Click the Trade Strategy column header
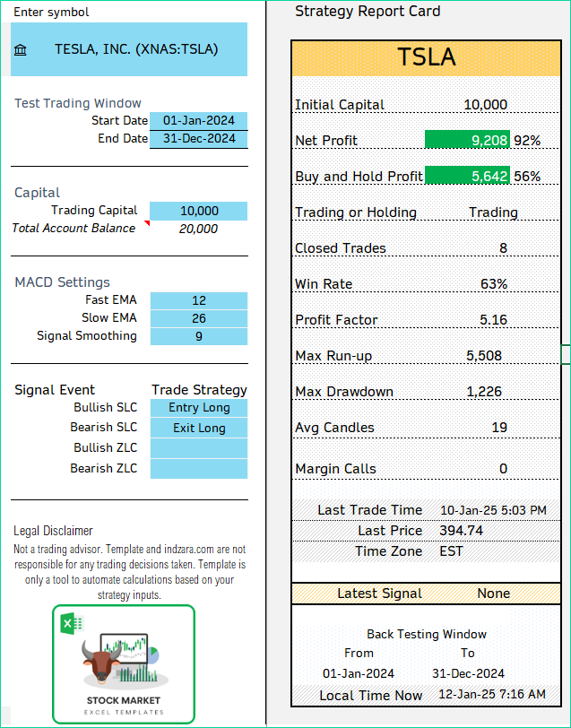The height and width of the screenshot is (728, 571). click(x=199, y=390)
